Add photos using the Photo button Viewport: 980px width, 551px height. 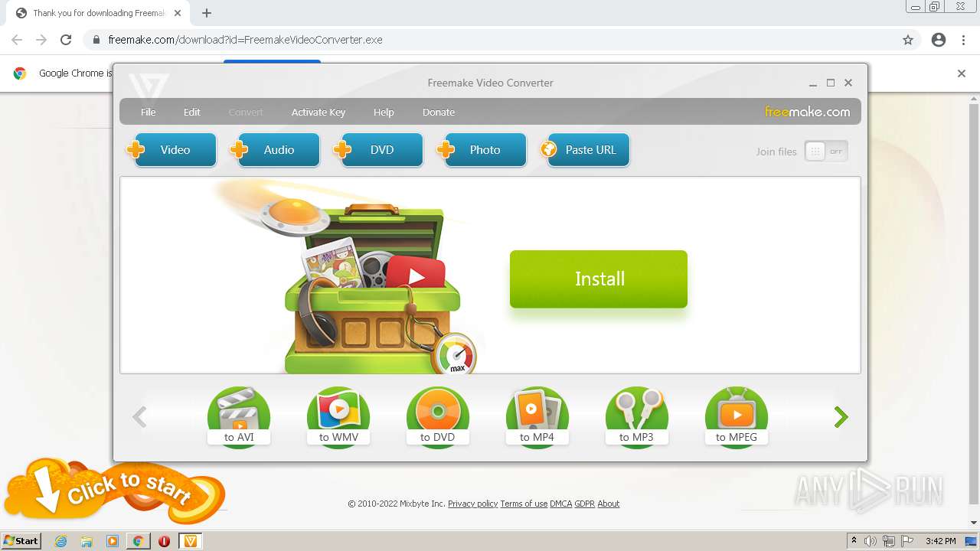(x=485, y=150)
